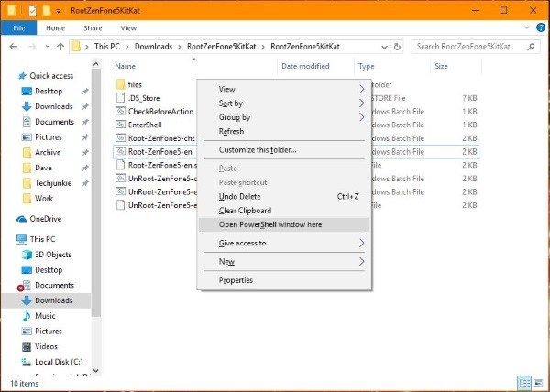This screenshot has width=550, height=392.
Task: Expand the ribbon with the chevron
Action: [526, 27]
